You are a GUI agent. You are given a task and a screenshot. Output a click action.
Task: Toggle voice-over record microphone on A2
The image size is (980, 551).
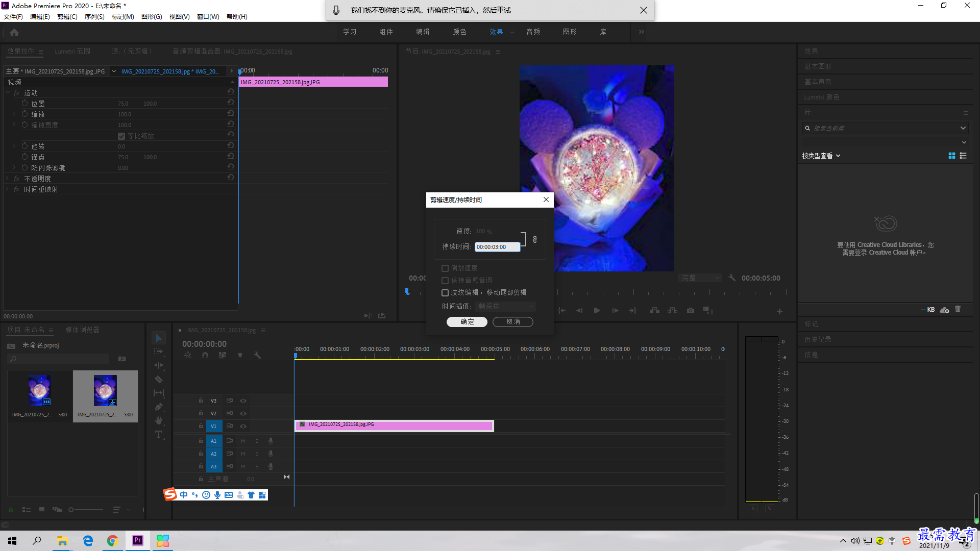click(x=271, y=454)
